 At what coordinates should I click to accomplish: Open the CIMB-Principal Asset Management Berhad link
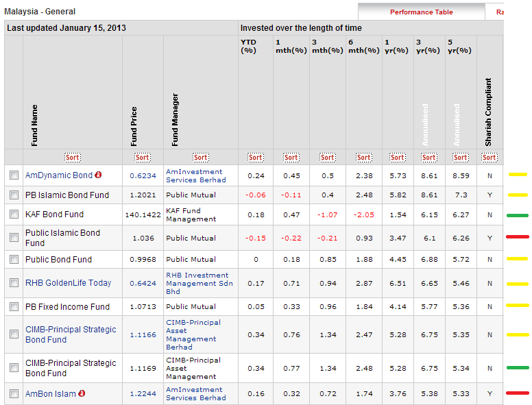point(193,335)
